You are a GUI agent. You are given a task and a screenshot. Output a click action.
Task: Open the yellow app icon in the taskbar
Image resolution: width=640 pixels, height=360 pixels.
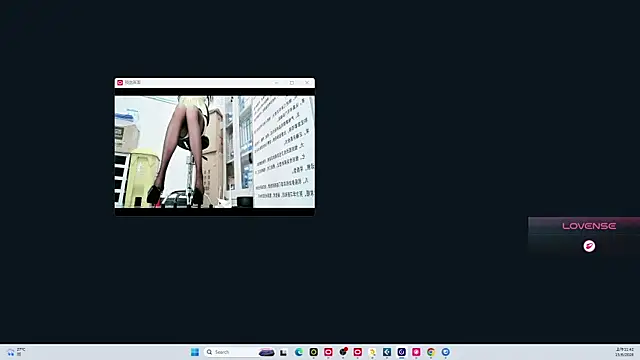click(372, 352)
